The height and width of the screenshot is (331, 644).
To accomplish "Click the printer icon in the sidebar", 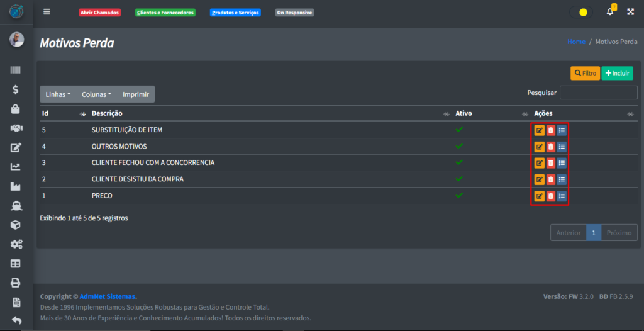I will (x=16, y=283).
